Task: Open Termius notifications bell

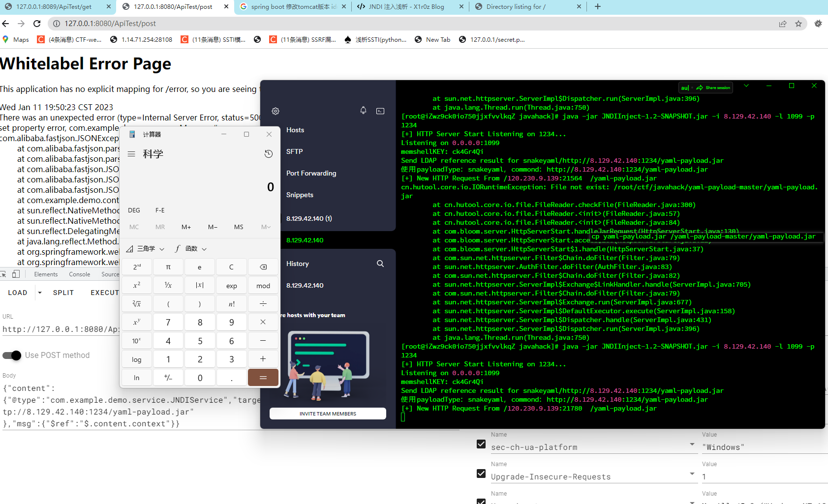Action: 363,111
